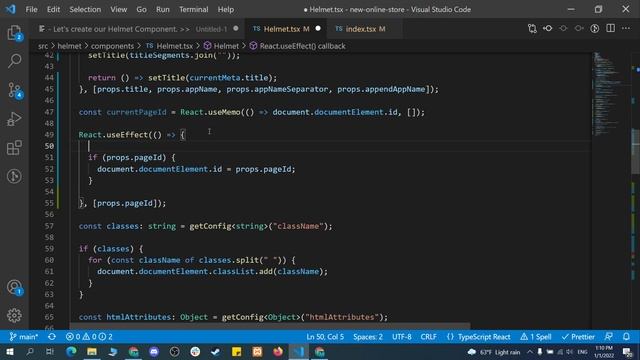Viewport: 640px width, 360px height.
Task: Open the Run and Debug view
Action: [14, 119]
